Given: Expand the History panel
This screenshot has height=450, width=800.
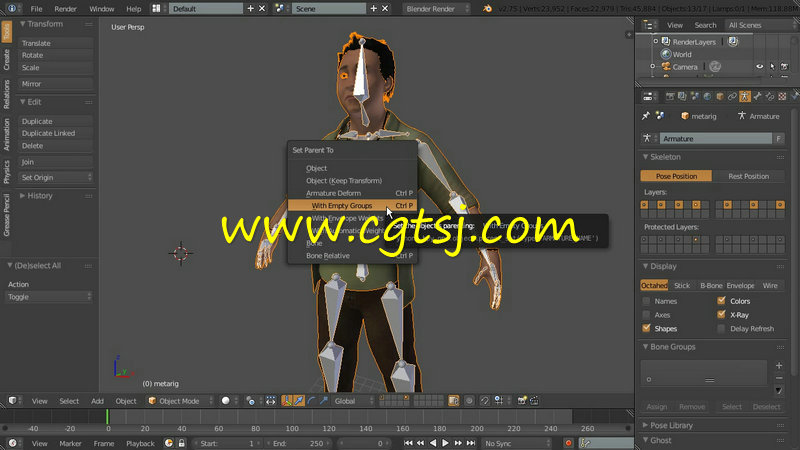Looking at the screenshot, I should click(x=22, y=196).
